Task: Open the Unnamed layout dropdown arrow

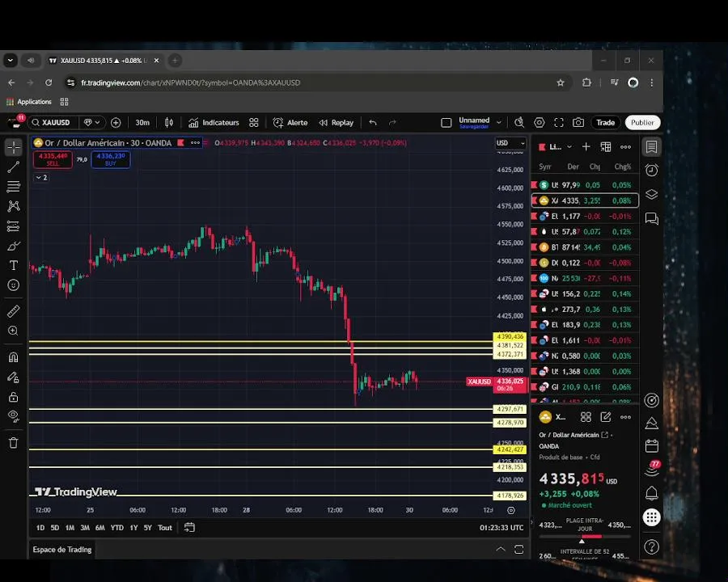Action: (498, 123)
